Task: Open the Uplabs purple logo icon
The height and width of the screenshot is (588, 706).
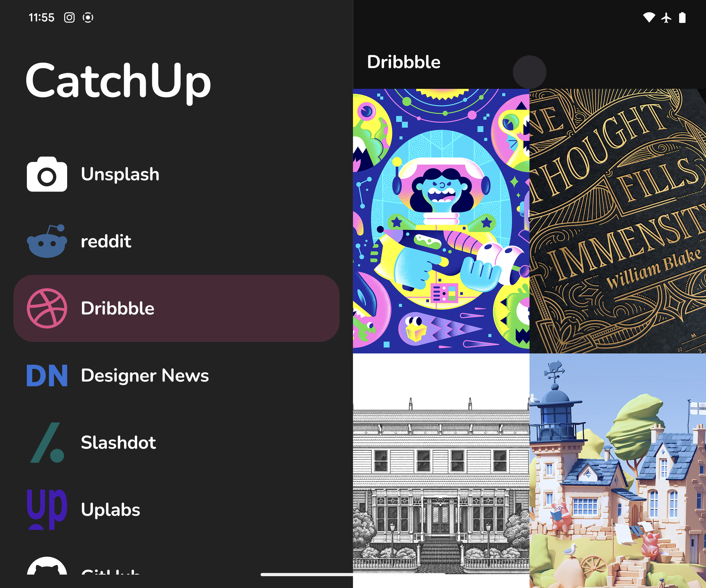Action: pos(47,509)
